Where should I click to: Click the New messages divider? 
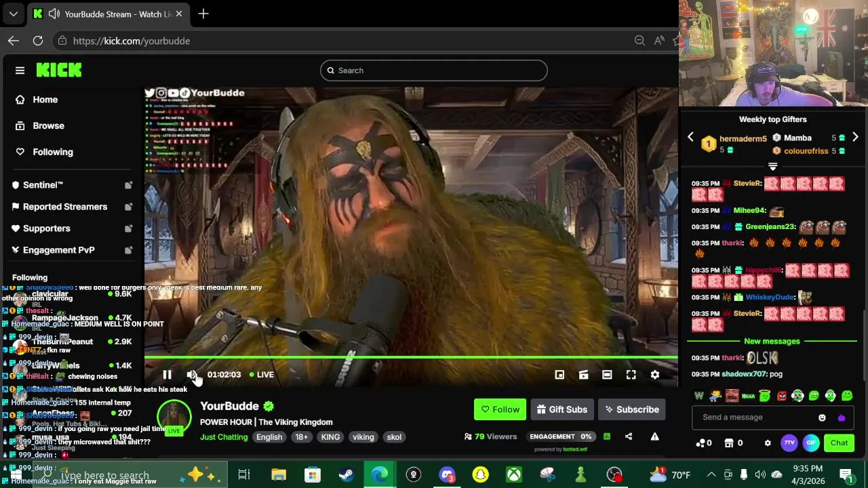pos(772,342)
